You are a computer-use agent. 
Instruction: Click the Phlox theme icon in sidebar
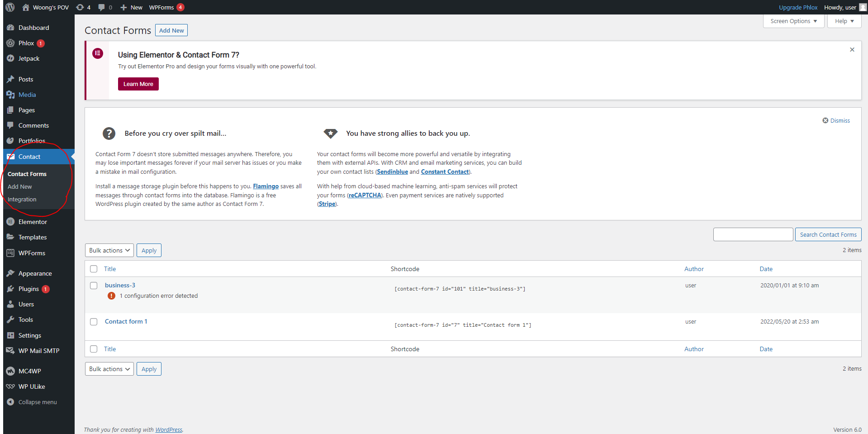[10, 43]
